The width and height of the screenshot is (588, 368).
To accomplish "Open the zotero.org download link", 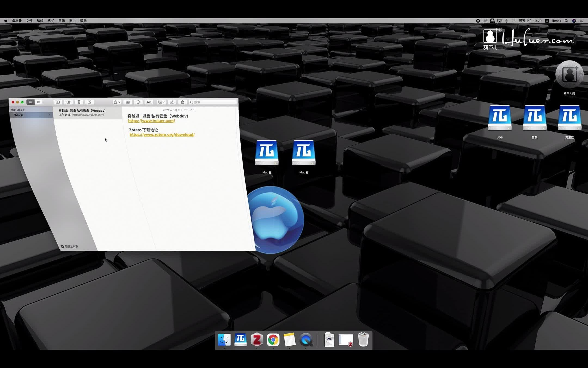I will [162, 135].
